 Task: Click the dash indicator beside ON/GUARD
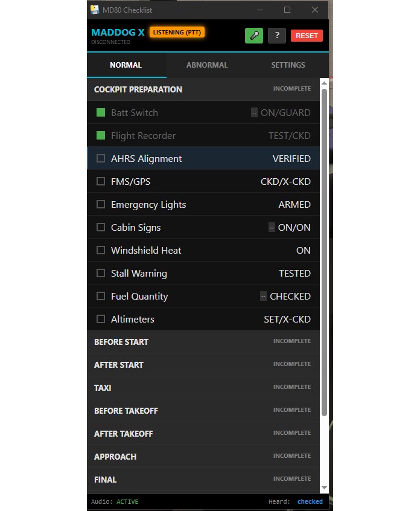click(254, 113)
